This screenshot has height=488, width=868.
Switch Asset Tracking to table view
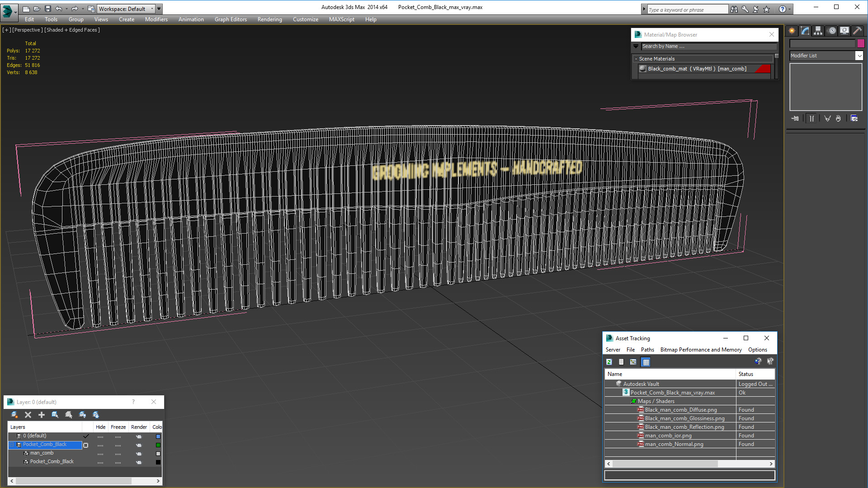(646, 362)
